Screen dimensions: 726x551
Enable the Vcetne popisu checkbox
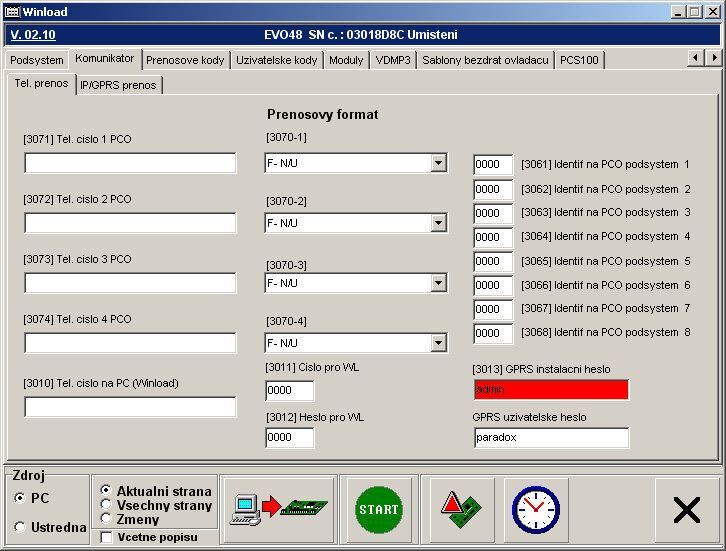coord(107,537)
